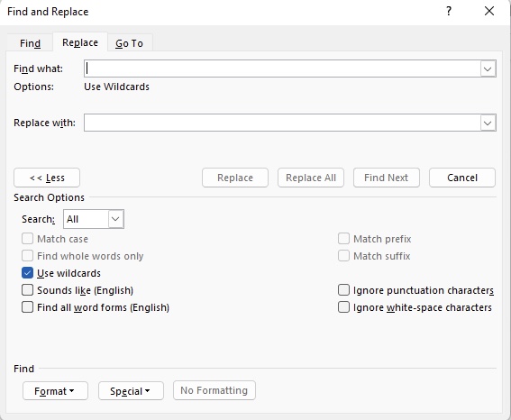Open the Go To tab
The height and width of the screenshot is (420, 511).
pos(130,43)
